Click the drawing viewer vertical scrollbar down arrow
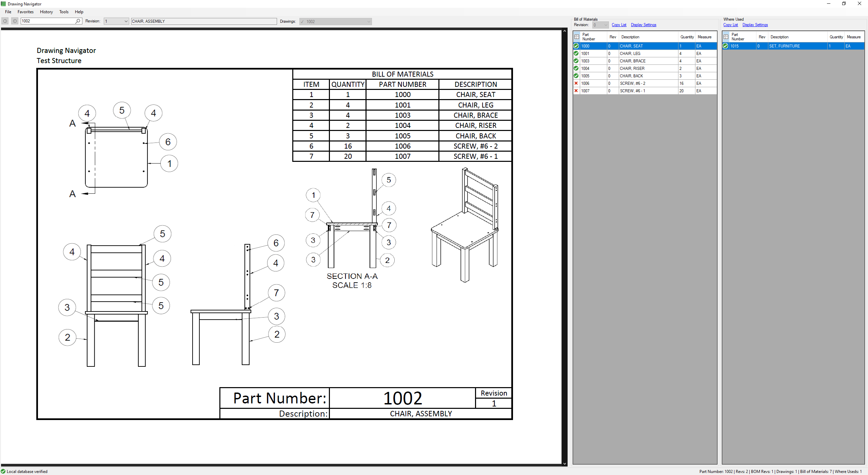This screenshot has height=475, width=868. pos(565,463)
